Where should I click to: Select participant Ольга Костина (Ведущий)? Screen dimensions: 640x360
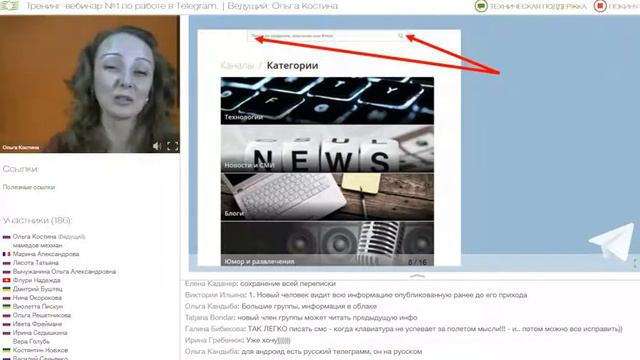point(49,236)
